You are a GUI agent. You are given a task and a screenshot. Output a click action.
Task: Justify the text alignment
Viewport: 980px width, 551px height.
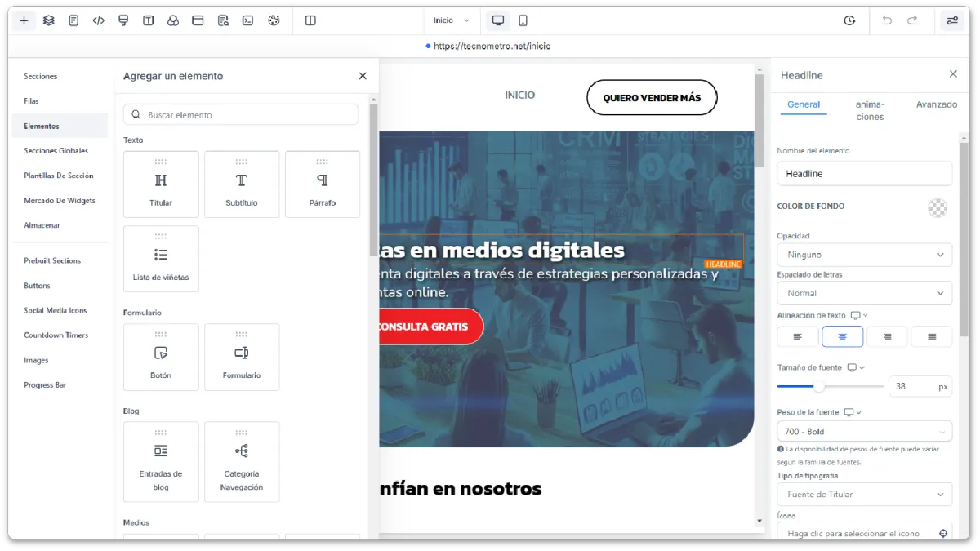pyautogui.click(x=932, y=336)
